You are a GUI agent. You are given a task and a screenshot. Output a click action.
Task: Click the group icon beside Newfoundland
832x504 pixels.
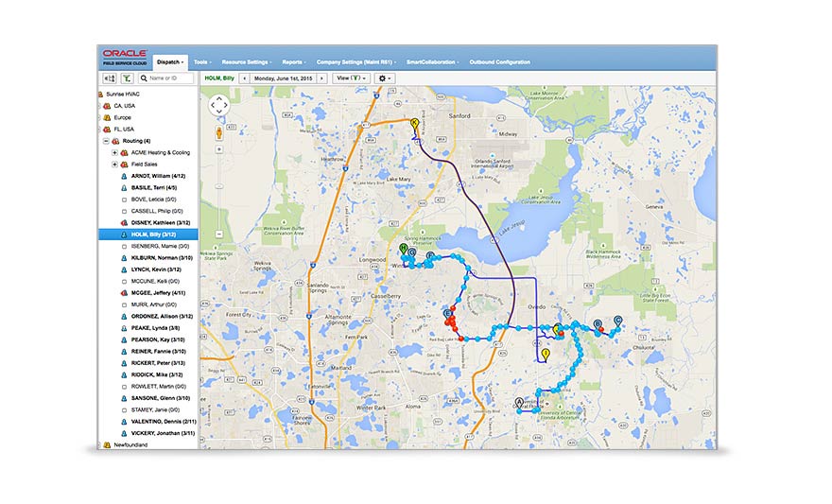click(x=107, y=445)
